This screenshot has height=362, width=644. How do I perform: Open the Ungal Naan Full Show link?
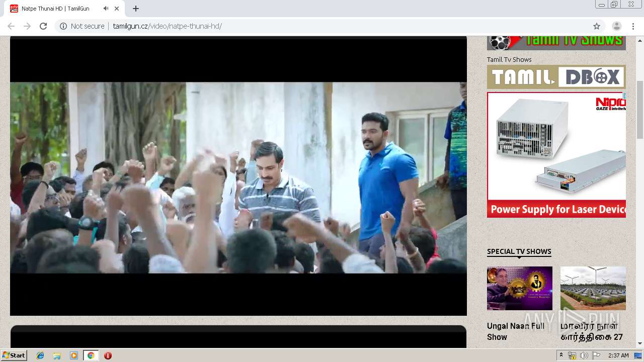pyautogui.click(x=516, y=331)
